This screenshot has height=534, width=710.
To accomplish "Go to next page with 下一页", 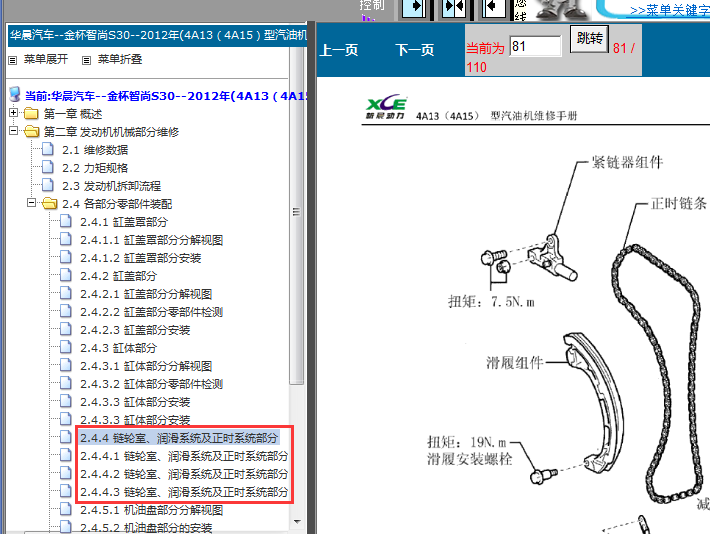I will tap(414, 50).
